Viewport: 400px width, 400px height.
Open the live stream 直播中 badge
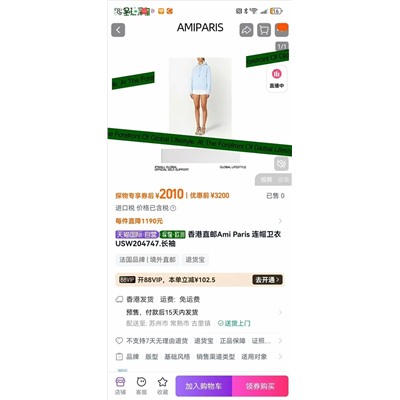[x=277, y=79]
